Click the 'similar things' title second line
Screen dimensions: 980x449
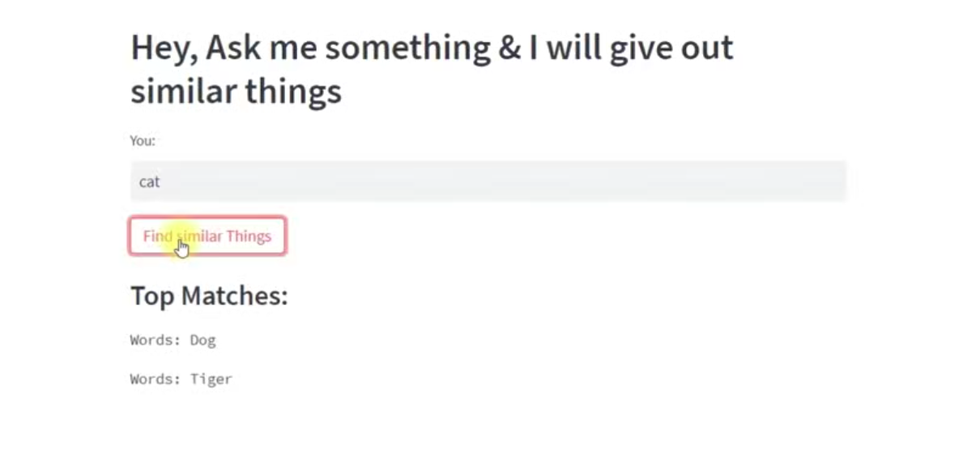[236, 91]
